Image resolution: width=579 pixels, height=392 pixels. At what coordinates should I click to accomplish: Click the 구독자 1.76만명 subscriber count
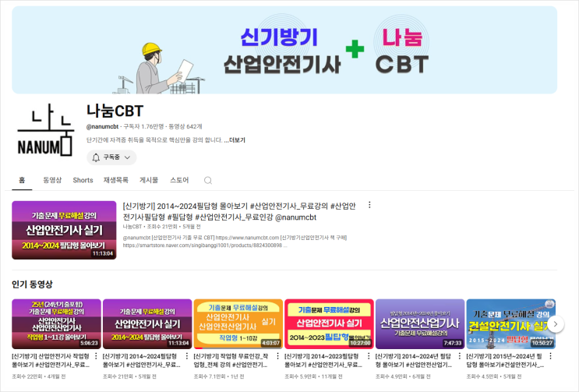tap(143, 126)
